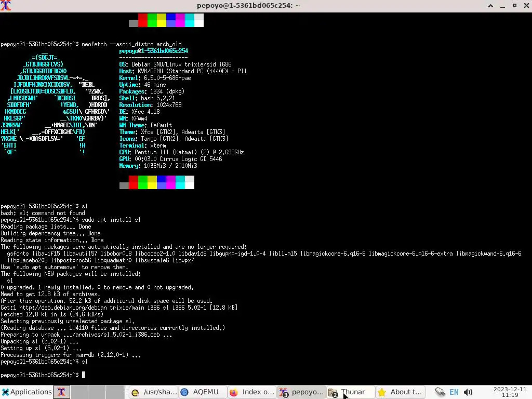Open the Thunar taskbar button
The height and width of the screenshot is (399, 532).
click(x=351, y=392)
